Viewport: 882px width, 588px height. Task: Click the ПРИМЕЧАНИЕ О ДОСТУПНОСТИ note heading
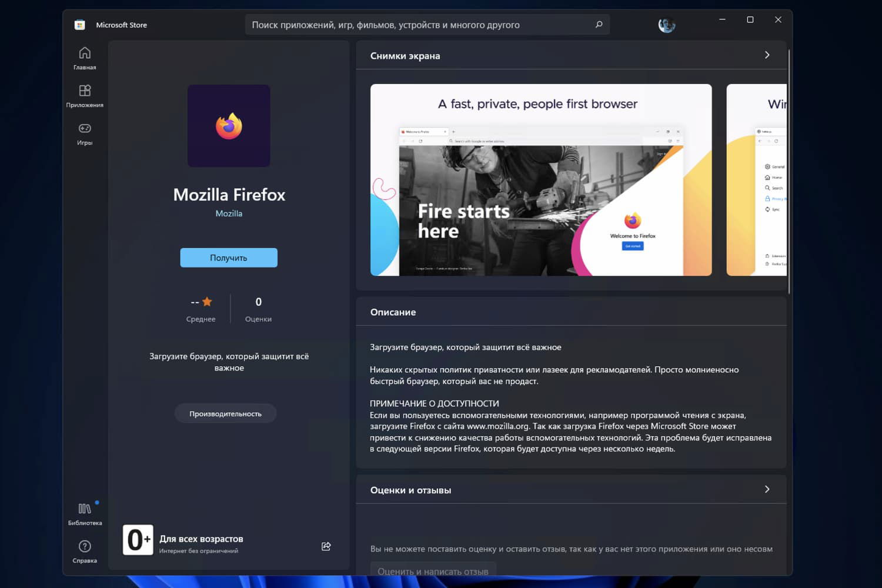[435, 403]
